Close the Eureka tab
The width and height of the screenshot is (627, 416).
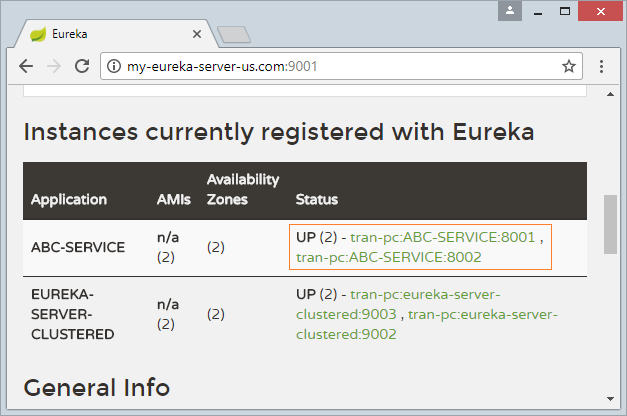[x=197, y=34]
